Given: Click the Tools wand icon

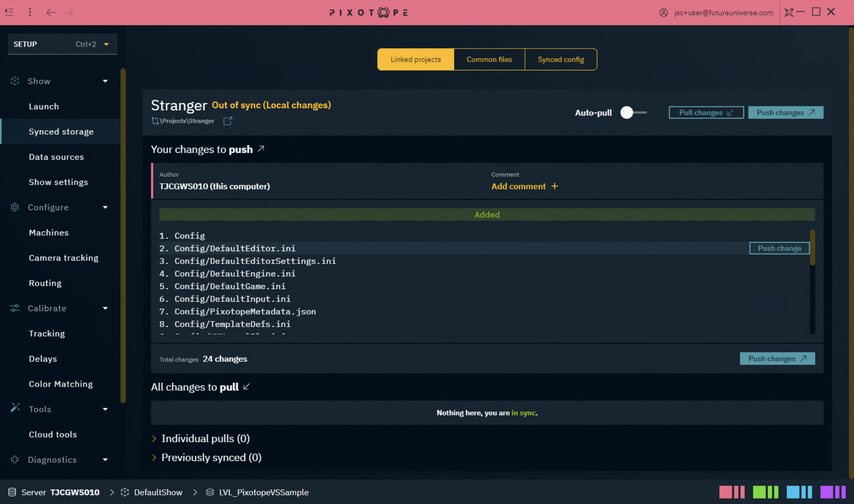Looking at the screenshot, I should [x=15, y=408].
